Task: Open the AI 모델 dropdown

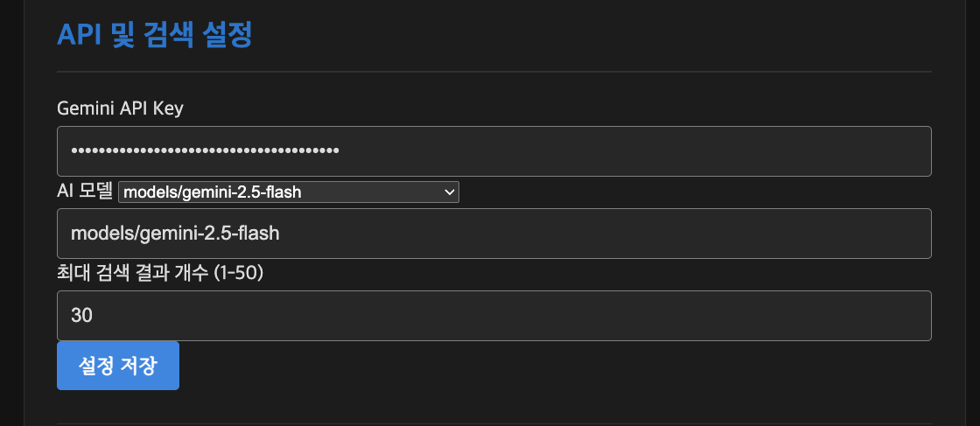Action: 289,192
